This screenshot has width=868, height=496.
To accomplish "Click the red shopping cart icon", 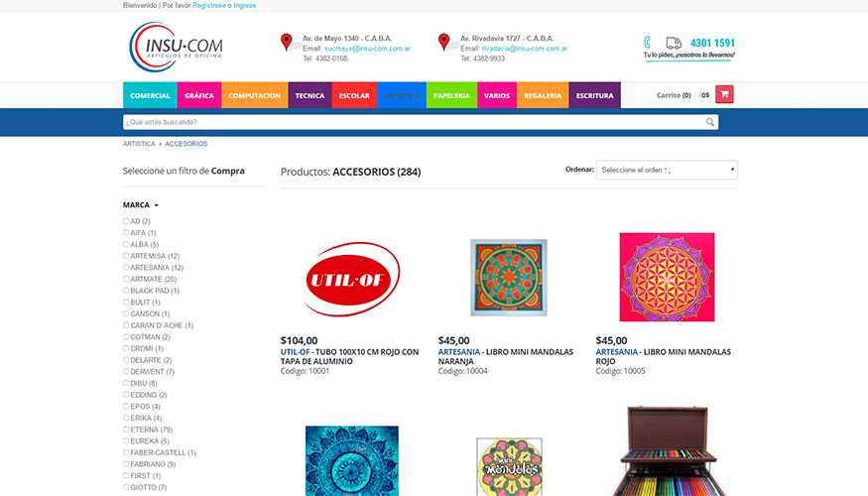I will pyautogui.click(x=724, y=94).
